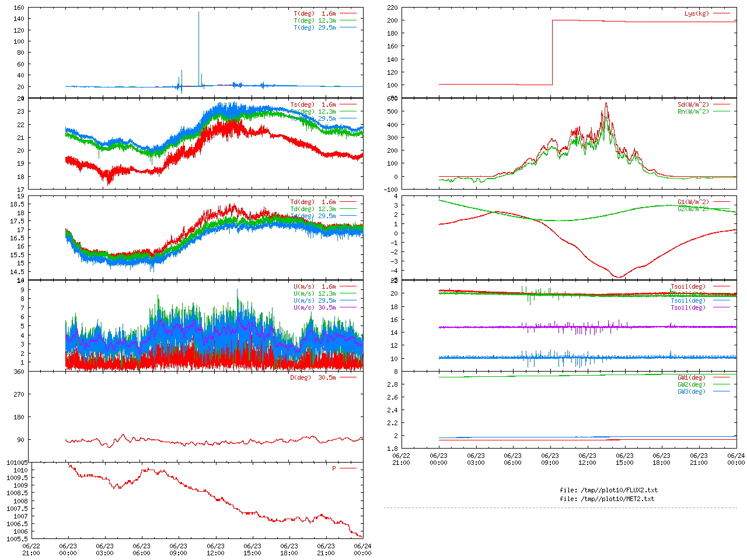This screenshot has width=747, height=560.
Task: Select the 'GW2(deg)' legend label
Action: tap(692, 385)
